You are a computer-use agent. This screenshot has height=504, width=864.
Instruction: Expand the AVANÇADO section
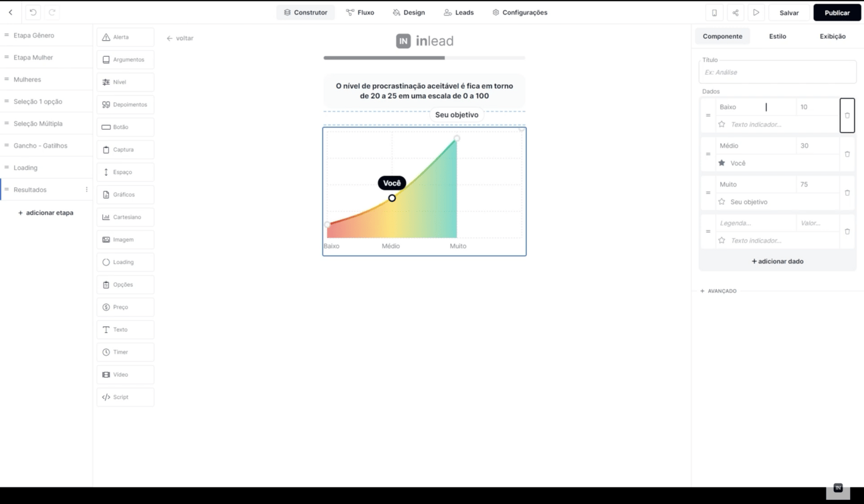718,291
